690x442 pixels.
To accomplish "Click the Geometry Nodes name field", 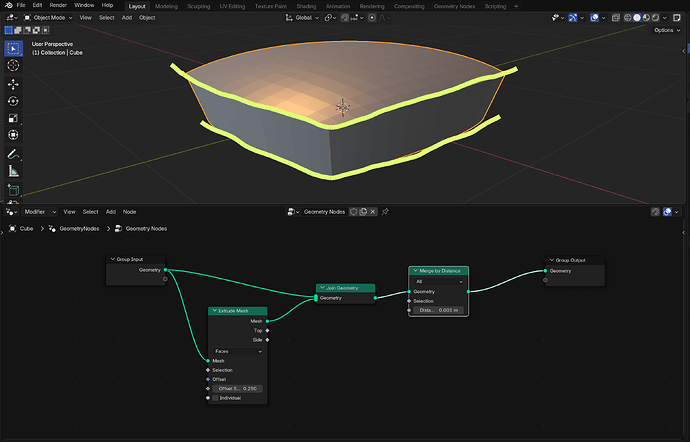I will (x=324, y=212).
